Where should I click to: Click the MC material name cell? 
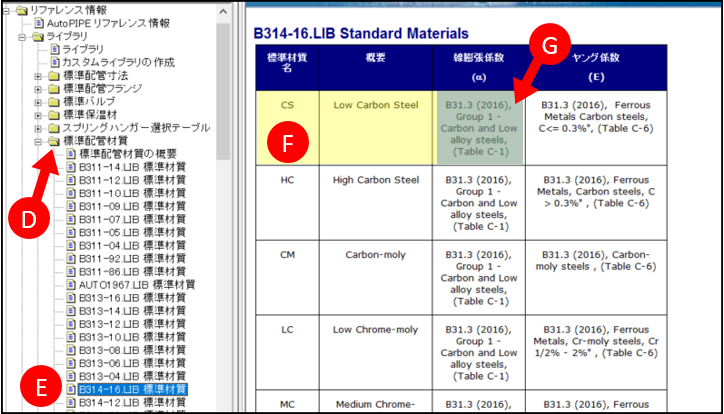287,402
